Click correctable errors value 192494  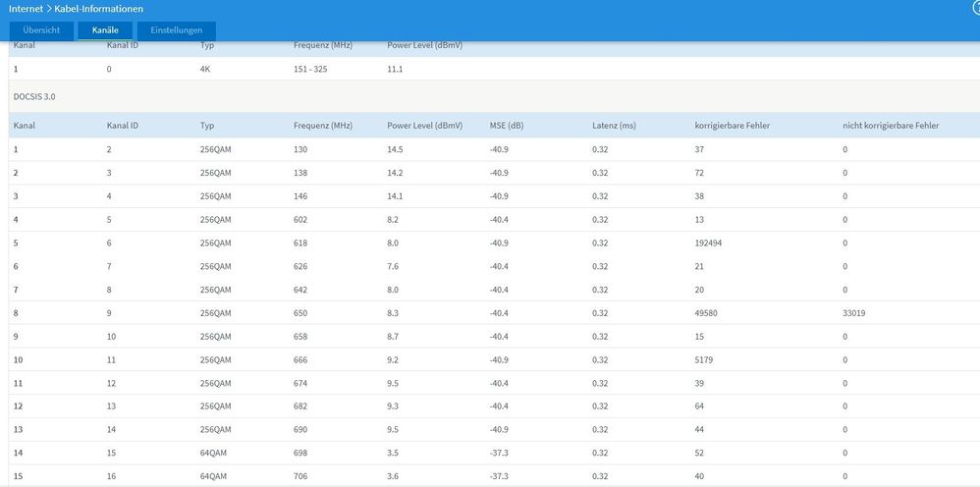click(x=709, y=243)
